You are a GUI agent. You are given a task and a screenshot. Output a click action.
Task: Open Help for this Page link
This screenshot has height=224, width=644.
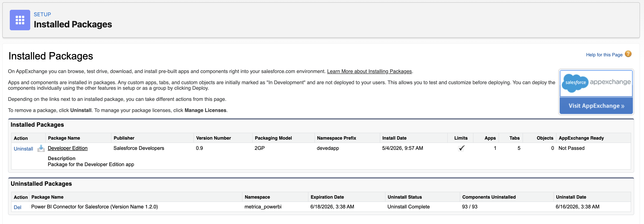tap(604, 55)
